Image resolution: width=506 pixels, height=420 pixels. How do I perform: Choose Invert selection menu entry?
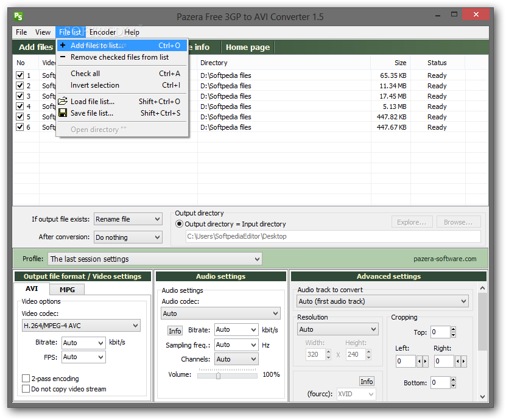coord(122,85)
